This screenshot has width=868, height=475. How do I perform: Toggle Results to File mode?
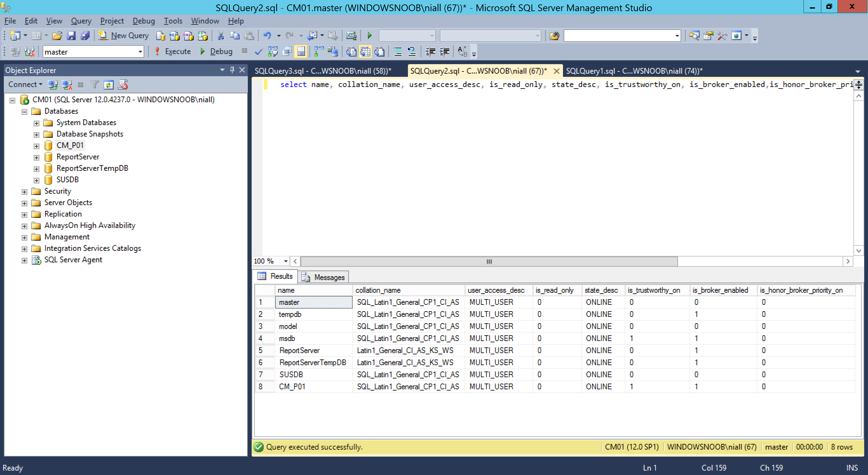point(379,51)
